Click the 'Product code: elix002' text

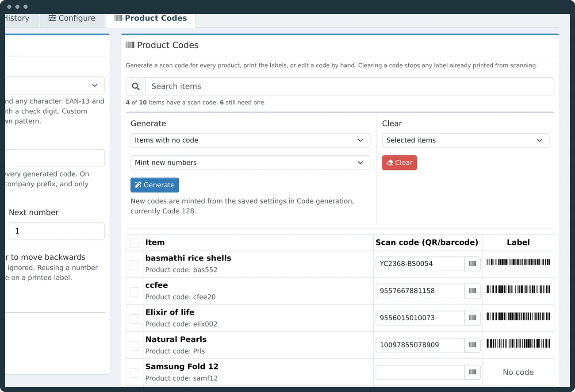(x=181, y=324)
